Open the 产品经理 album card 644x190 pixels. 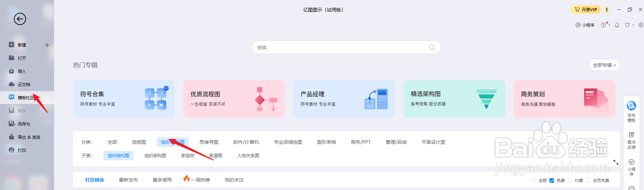coord(344,99)
